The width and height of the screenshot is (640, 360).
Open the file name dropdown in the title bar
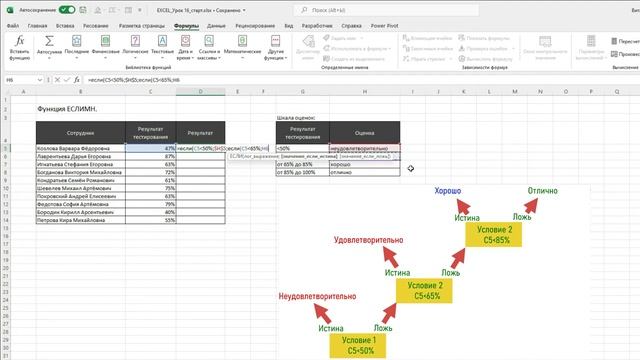pos(244,10)
